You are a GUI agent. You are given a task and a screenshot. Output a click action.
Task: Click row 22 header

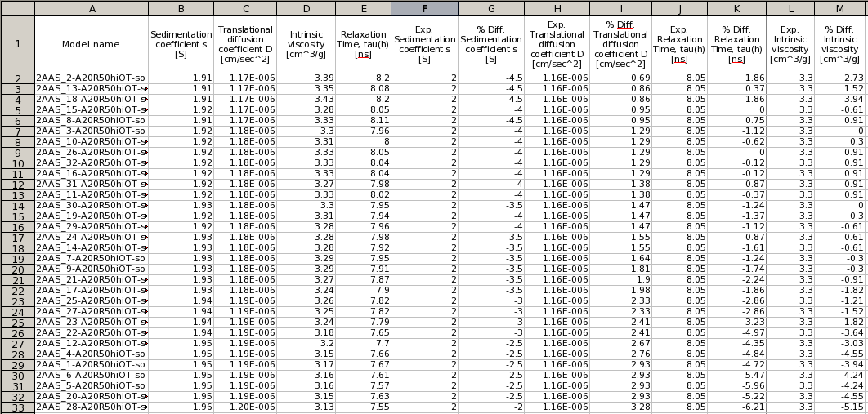(18, 291)
